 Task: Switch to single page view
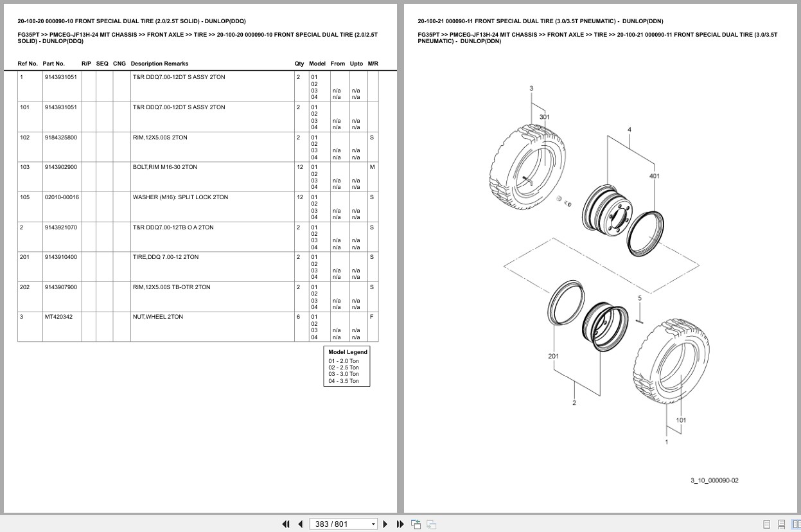click(x=766, y=524)
